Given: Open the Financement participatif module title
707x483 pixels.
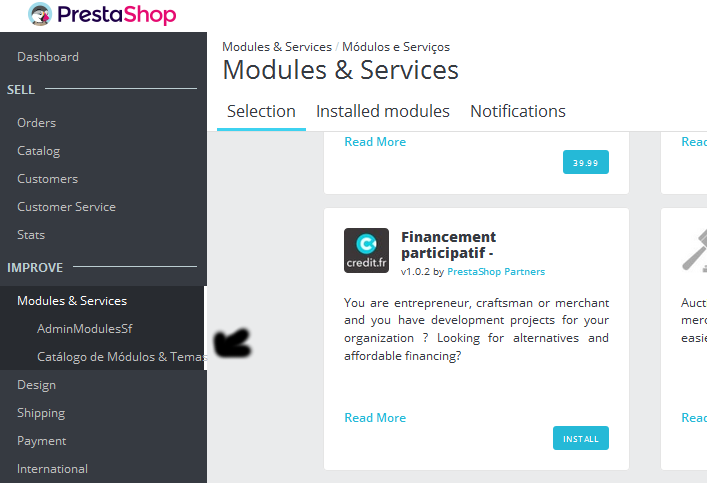Looking at the screenshot, I should (x=448, y=245).
